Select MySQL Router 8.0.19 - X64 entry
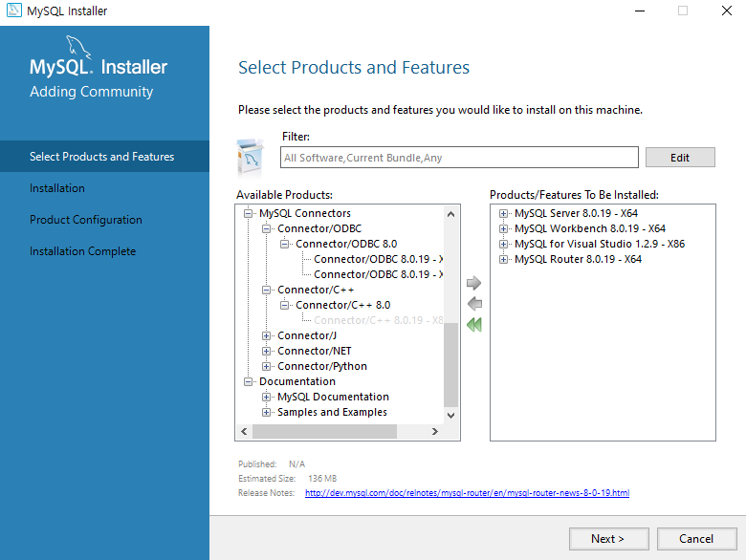Viewport: 746px width, 560px height. click(578, 260)
